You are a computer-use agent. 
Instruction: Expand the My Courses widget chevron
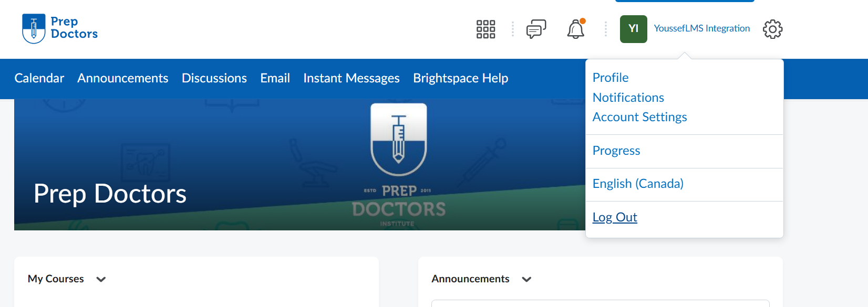[101, 279]
